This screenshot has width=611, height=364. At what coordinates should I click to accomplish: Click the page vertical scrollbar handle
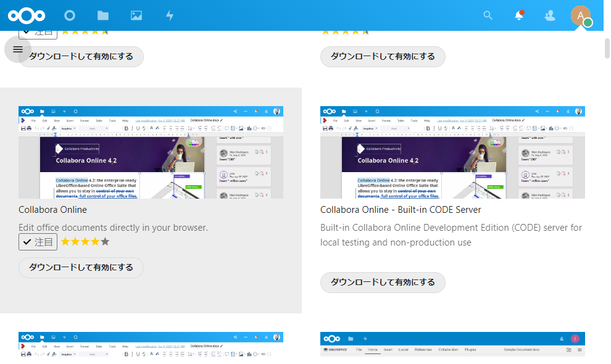(607, 48)
